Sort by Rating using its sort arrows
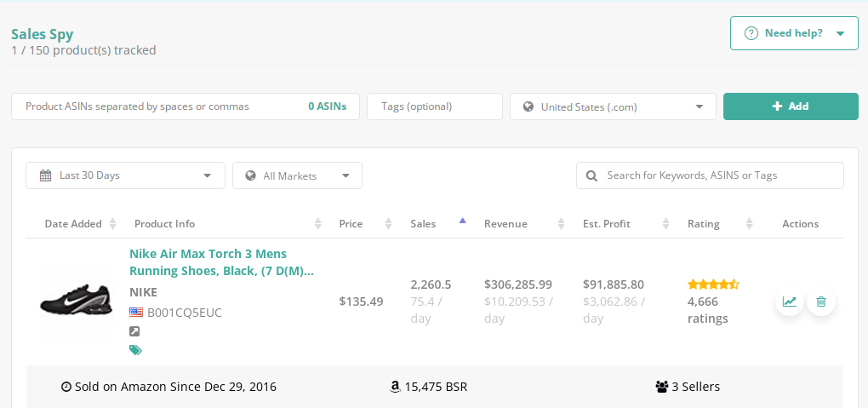The height and width of the screenshot is (408, 868). pyautogui.click(x=749, y=224)
